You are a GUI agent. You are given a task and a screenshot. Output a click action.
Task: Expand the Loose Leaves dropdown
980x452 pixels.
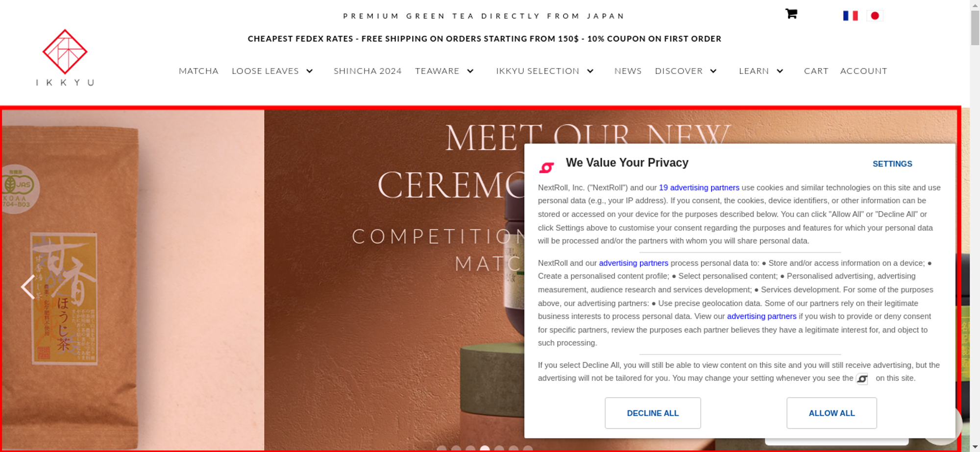click(310, 71)
